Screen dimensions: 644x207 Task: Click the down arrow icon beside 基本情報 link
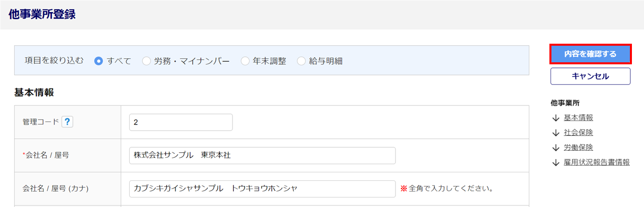tap(555, 118)
